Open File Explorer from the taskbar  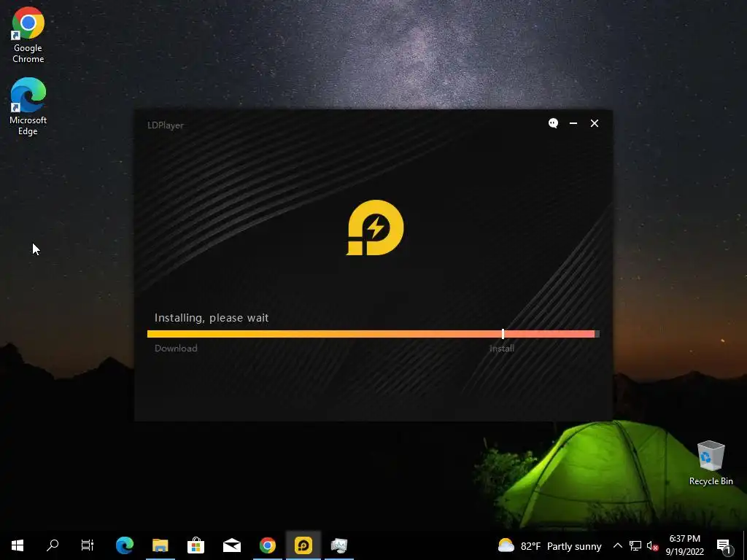[x=160, y=545]
